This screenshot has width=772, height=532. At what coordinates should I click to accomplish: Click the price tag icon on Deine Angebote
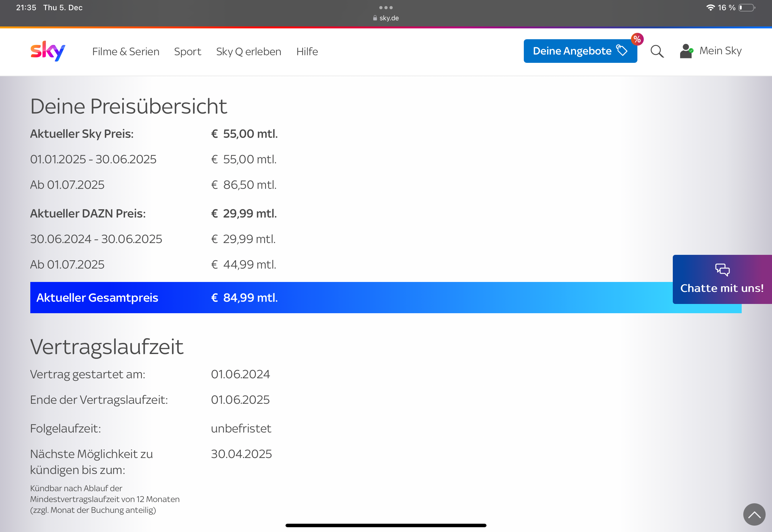[x=622, y=51]
